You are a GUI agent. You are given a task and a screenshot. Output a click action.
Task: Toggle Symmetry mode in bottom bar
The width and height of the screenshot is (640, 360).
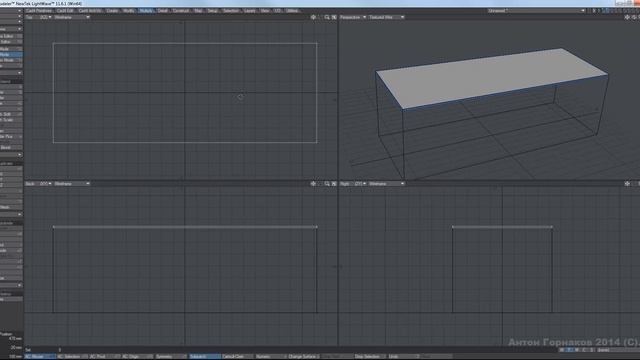(x=171, y=356)
